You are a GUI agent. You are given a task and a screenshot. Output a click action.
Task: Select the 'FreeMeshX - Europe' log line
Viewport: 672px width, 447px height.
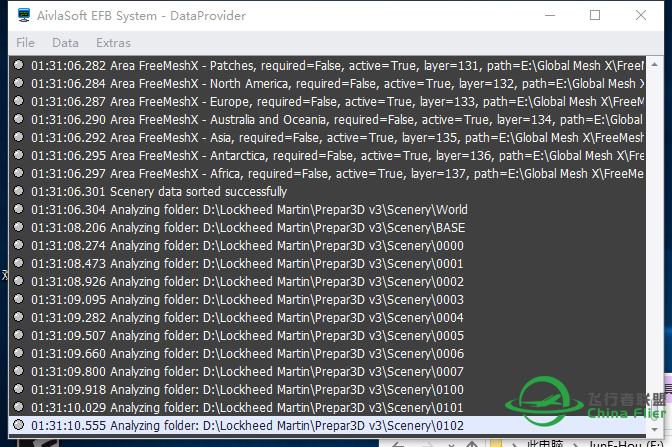click(327, 102)
